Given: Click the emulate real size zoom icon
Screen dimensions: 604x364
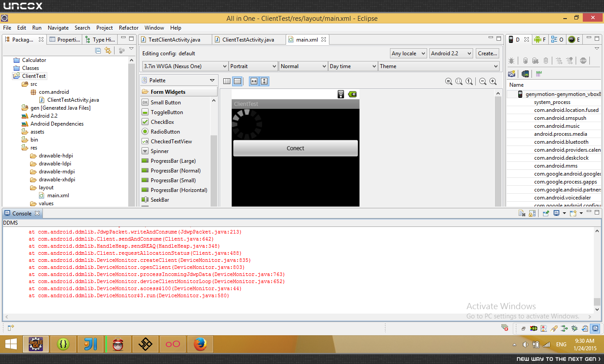Looking at the screenshot, I should tap(448, 81).
